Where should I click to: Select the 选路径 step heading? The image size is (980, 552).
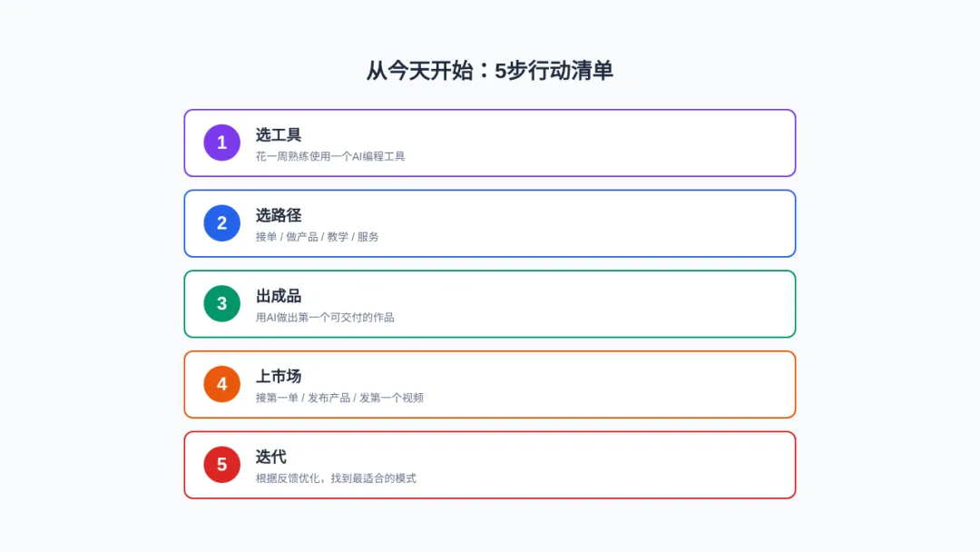(279, 216)
